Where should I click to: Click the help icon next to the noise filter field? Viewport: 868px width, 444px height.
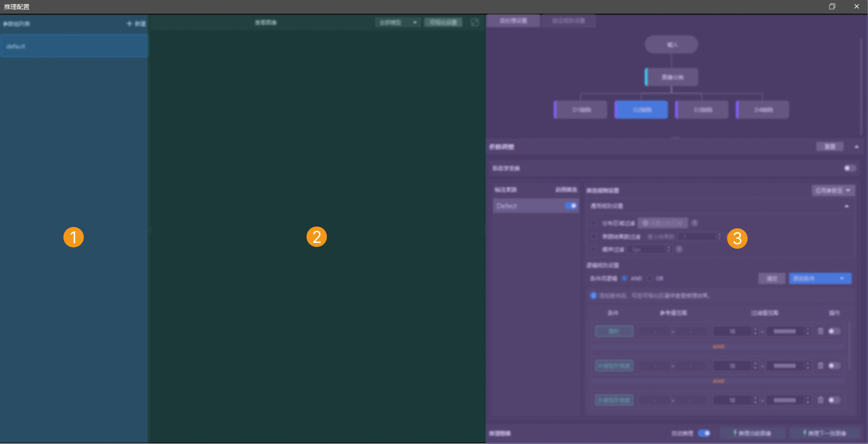[679, 249]
